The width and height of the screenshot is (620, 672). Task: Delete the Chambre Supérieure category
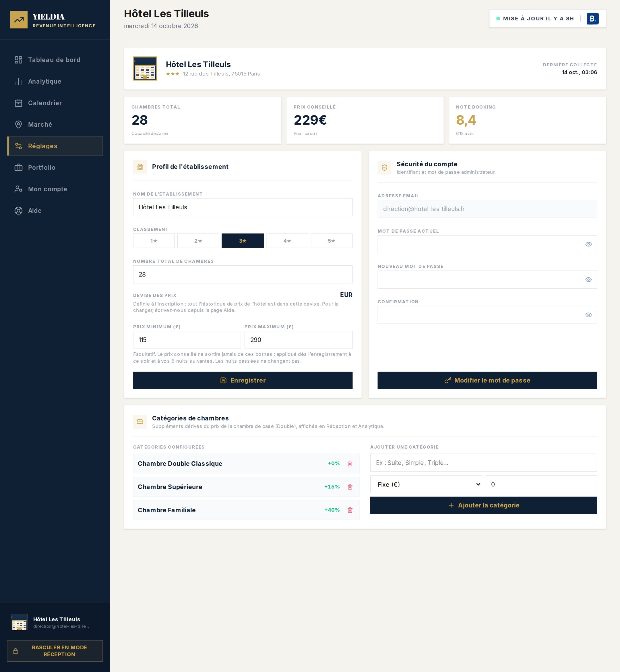(x=350, y=487)
